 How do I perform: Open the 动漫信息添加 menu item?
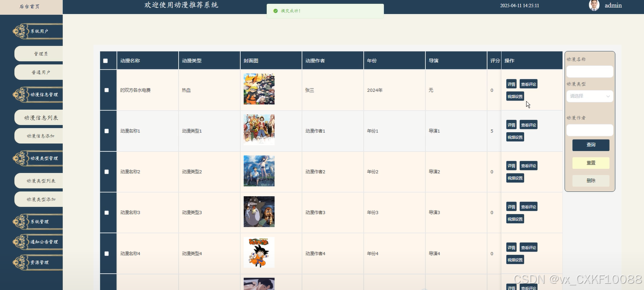(39, 136)
